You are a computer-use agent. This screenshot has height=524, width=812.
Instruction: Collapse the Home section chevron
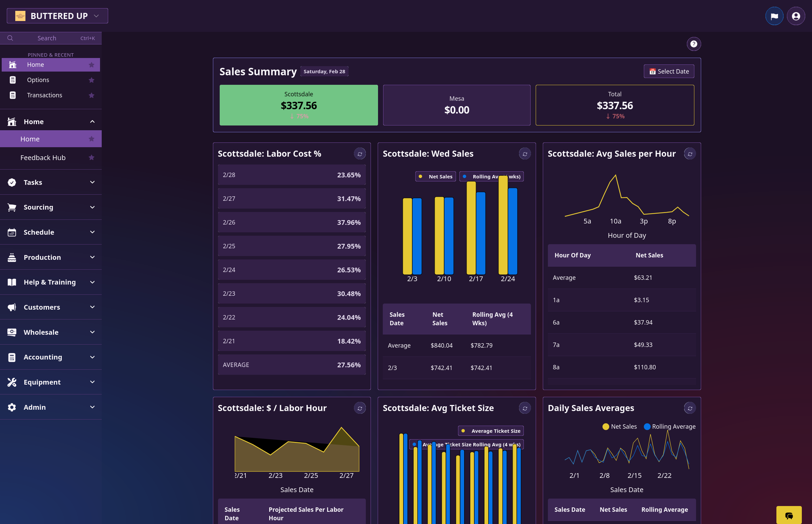click(x=92, y=121)
